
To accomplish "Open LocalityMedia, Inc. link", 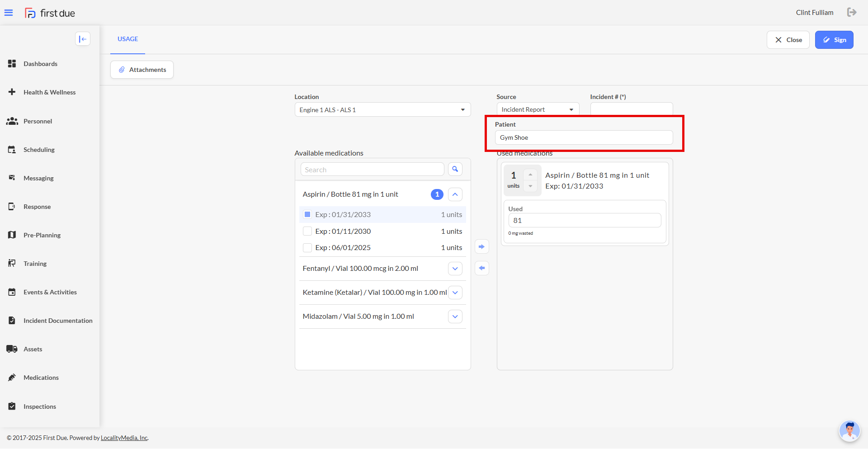I will click(x=124, y=438).
